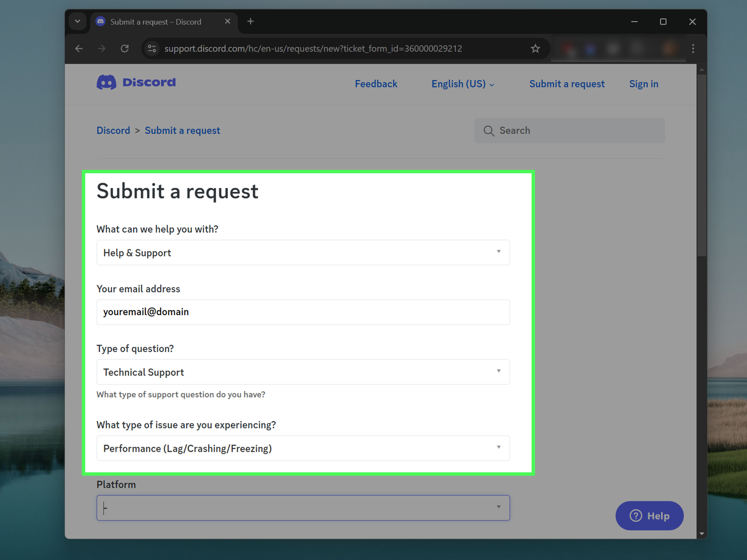Screen dimensions: 747x560
Task: Expand the issue type dropdown showing Performance
Action: point(303,448)
